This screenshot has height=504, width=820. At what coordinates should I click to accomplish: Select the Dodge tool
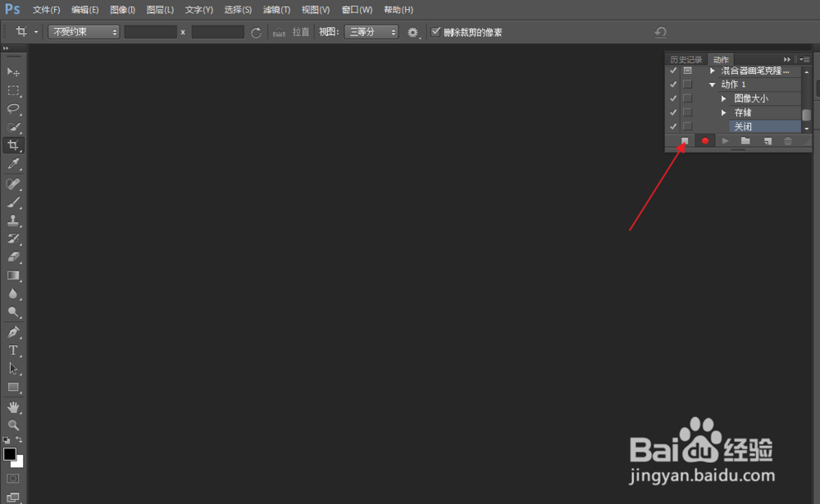pos(14,312)
